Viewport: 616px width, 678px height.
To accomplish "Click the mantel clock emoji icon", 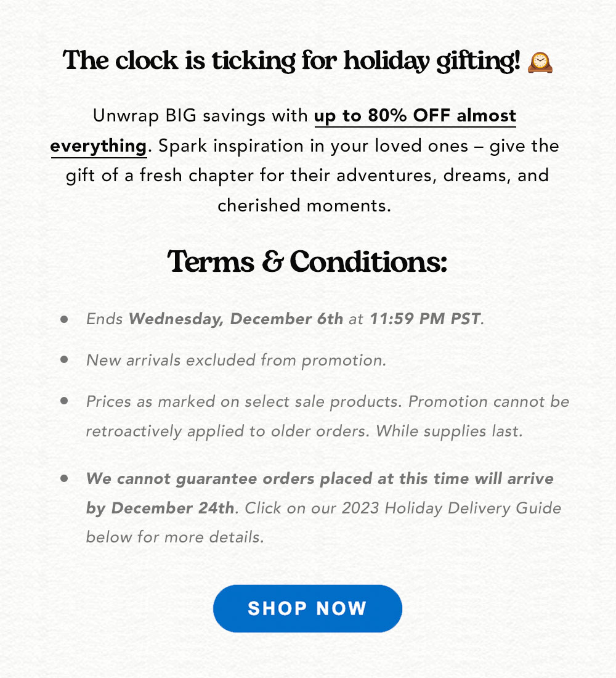I will pyautogui.click(x=540, y=62).
